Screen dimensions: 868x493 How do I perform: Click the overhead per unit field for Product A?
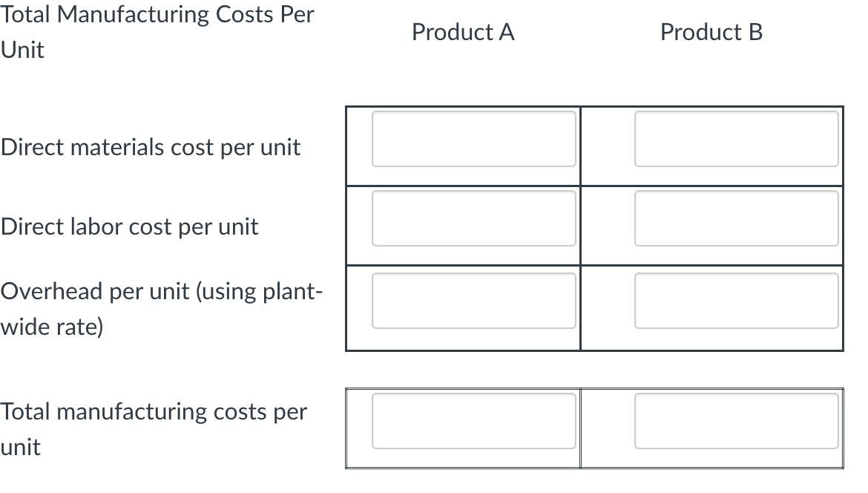(x=473, y=300)
